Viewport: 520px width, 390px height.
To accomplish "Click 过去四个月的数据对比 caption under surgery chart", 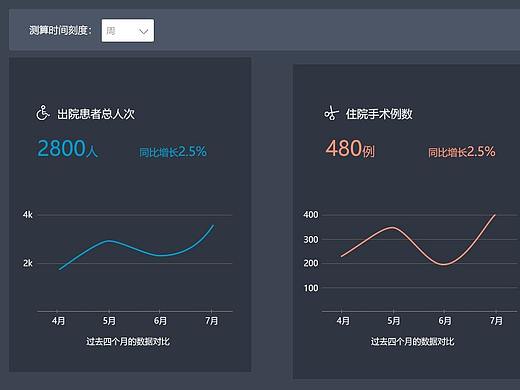I will click(413, 341).
